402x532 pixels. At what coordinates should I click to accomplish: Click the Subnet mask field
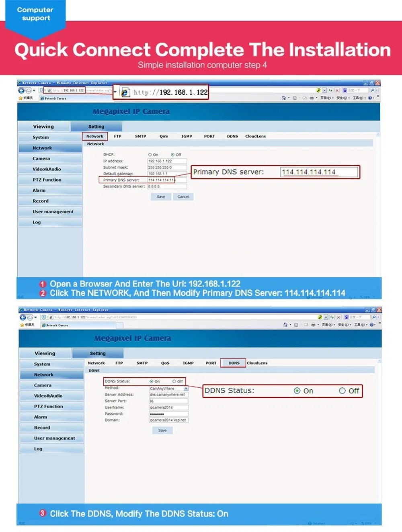[167, 168]
